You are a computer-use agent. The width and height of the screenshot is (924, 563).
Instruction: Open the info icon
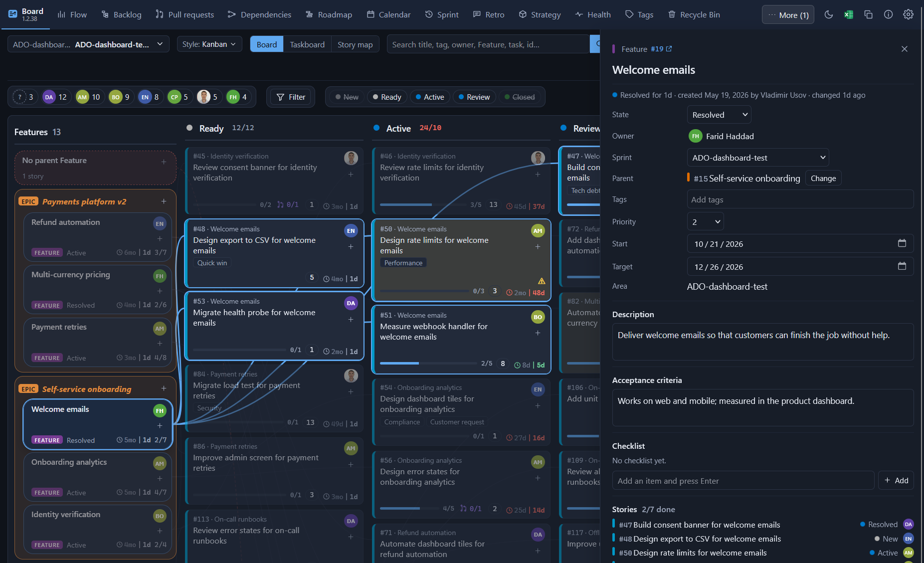[x=889, y=14]
